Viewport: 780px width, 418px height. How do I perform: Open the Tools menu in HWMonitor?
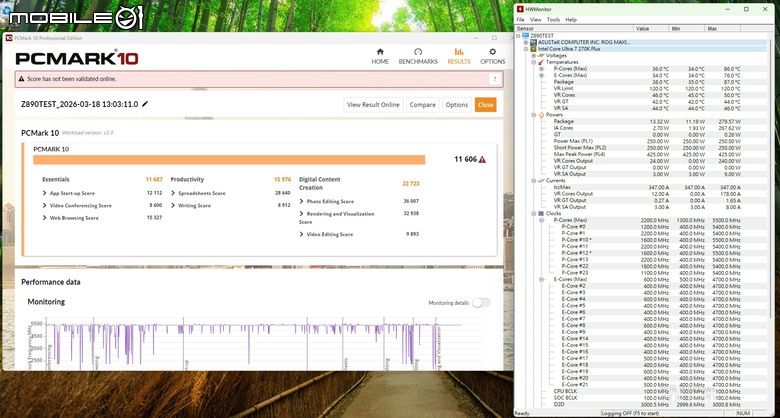click(553, 19)
